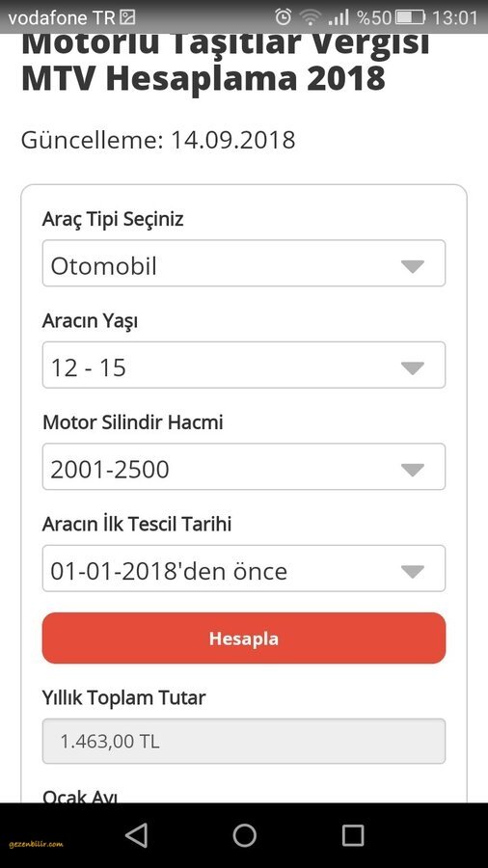This screenshot has height=868, width=488.
Task: Tap the Android back navigation icon
Action: 136,835
